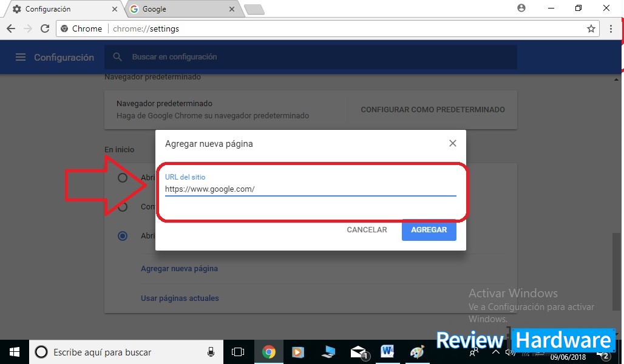This screenshot has width=624, height=364.
Task: Close the Agregar nueva página dialog
Action: [x=452, y=143]
